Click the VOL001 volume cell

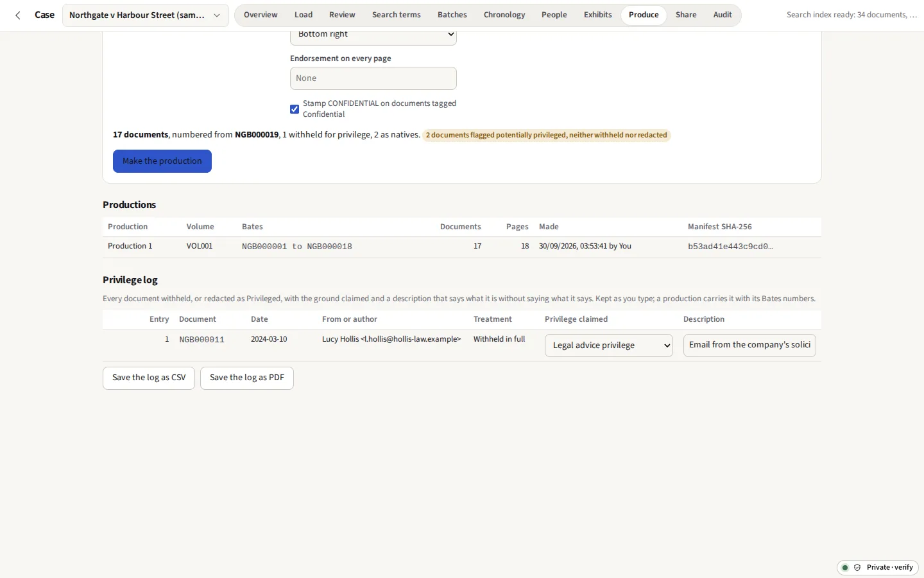(x=200, y=246)
